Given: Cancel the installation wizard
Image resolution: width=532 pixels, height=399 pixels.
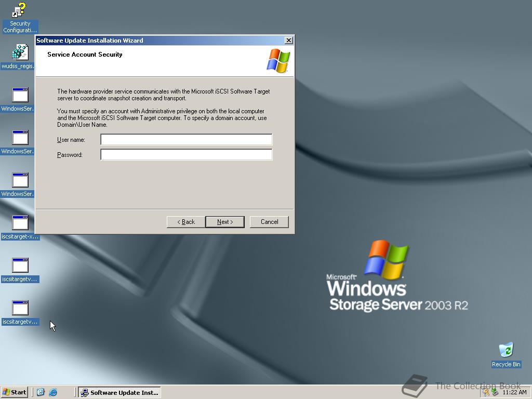Looking at the screenshot, I should coord(270,222).
